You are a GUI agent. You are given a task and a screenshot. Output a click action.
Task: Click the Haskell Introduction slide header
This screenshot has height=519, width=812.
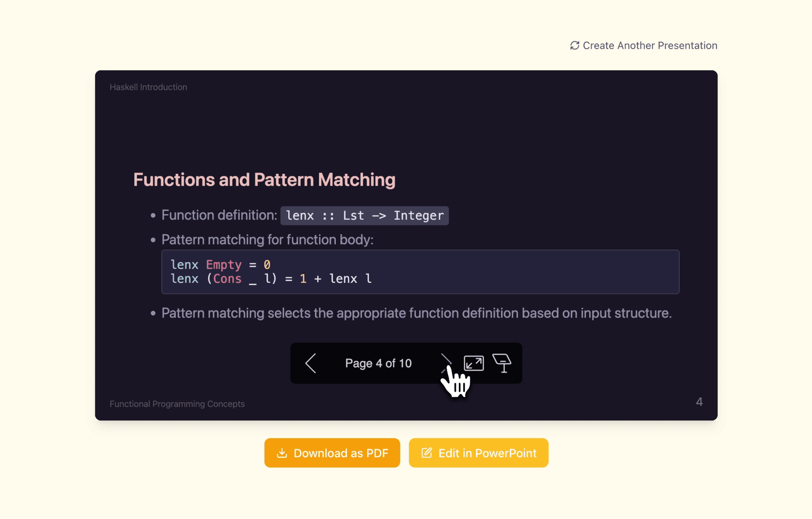(x=148, y=87)
